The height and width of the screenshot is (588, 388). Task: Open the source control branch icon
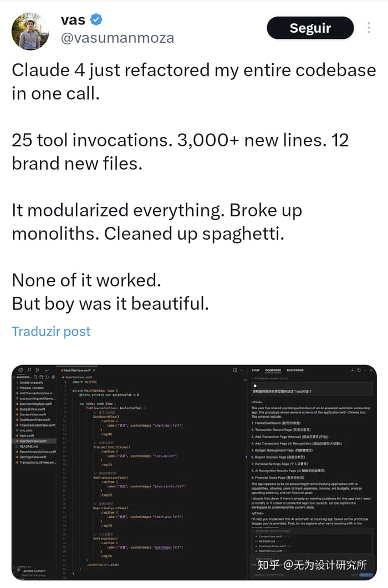point(38,370)
